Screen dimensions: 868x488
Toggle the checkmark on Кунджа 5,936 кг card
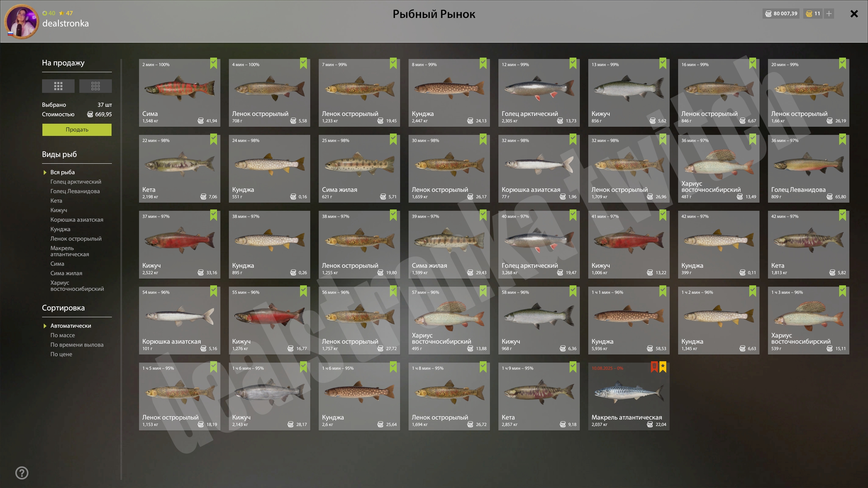(663, 291)
